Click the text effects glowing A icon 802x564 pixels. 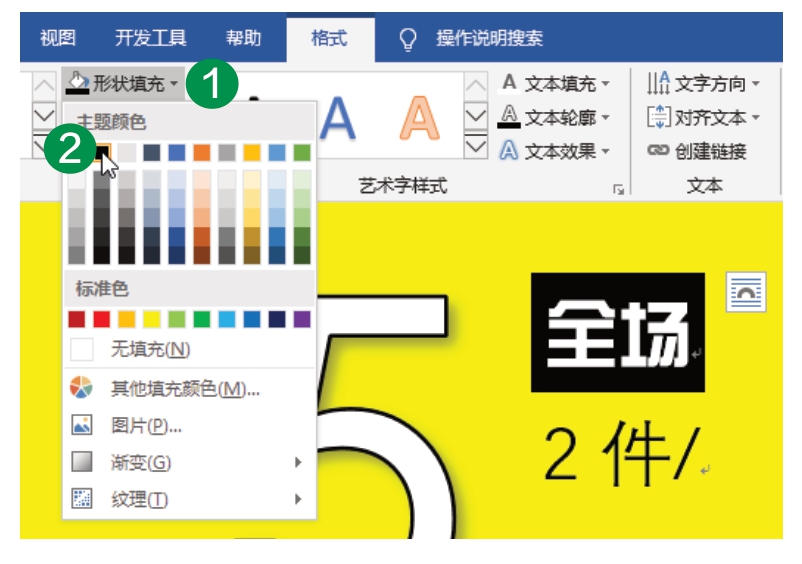(x=509, y=151)
